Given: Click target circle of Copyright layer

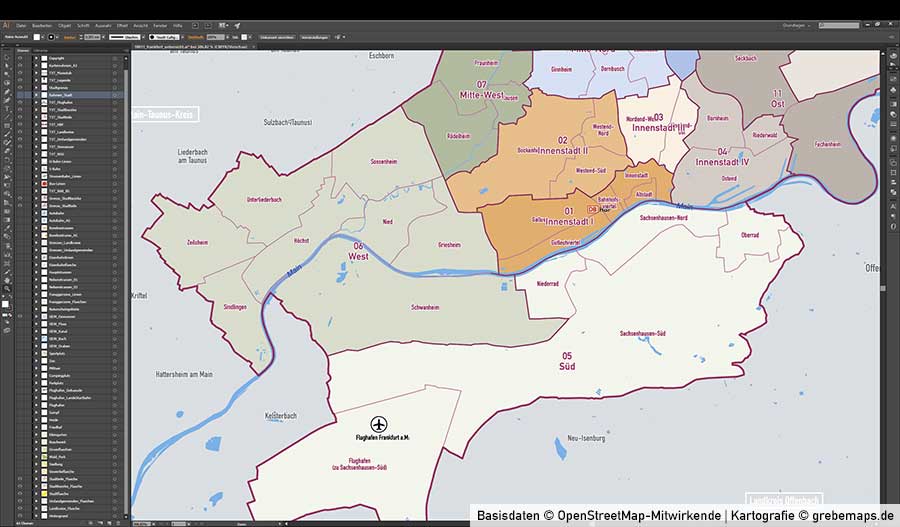Looking at the screenshot, I should tap(115, 58).
